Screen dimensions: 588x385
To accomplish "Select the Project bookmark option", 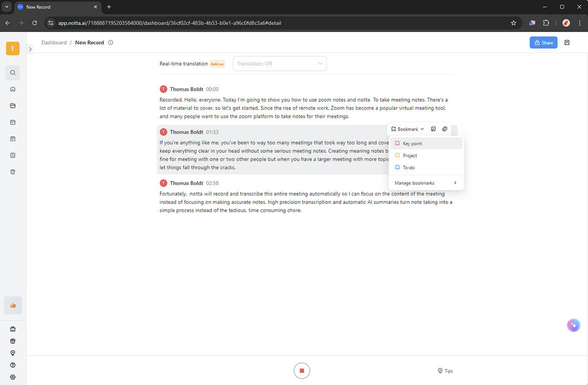I will click(427, 155).
